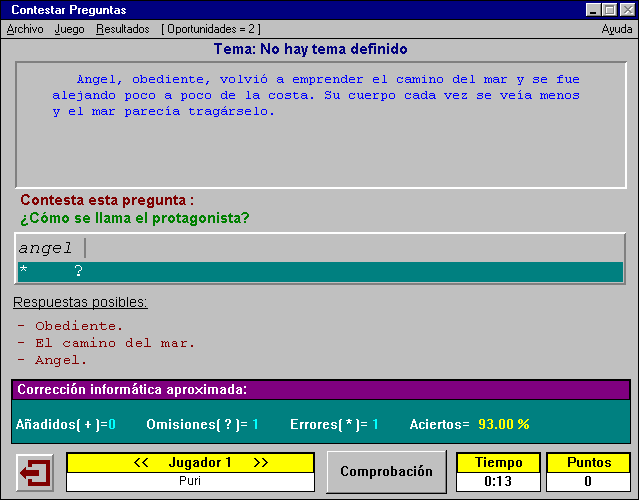Select possible answer El camino del mar
639x500 pixels.
115,343
